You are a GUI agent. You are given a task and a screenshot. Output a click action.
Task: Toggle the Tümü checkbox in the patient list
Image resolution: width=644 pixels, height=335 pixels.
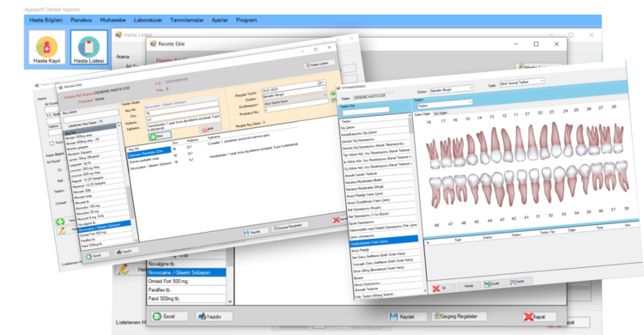pyautogui.click(x=52, y=143)
